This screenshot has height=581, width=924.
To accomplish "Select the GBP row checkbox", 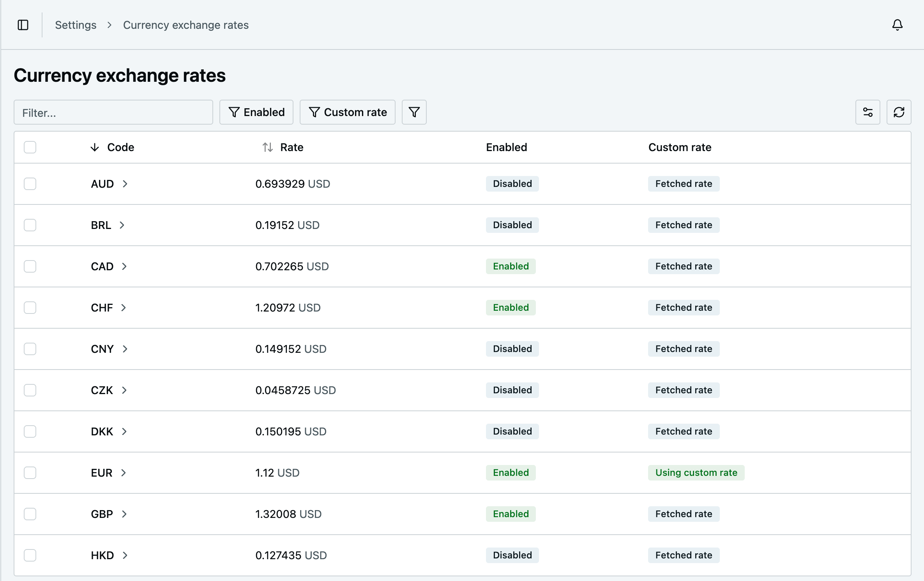I will (30, 514).
